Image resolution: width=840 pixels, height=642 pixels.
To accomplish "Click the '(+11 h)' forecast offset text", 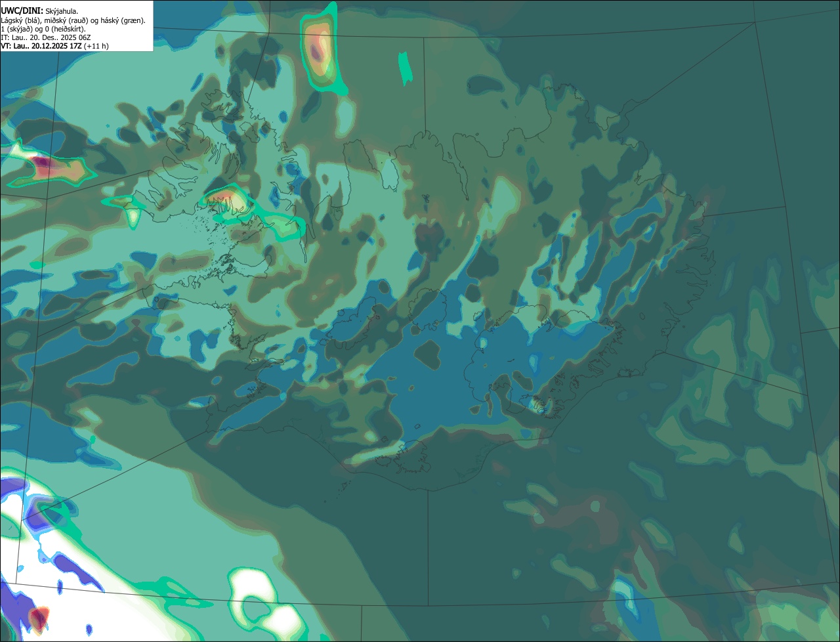I will tap(96, 47).
